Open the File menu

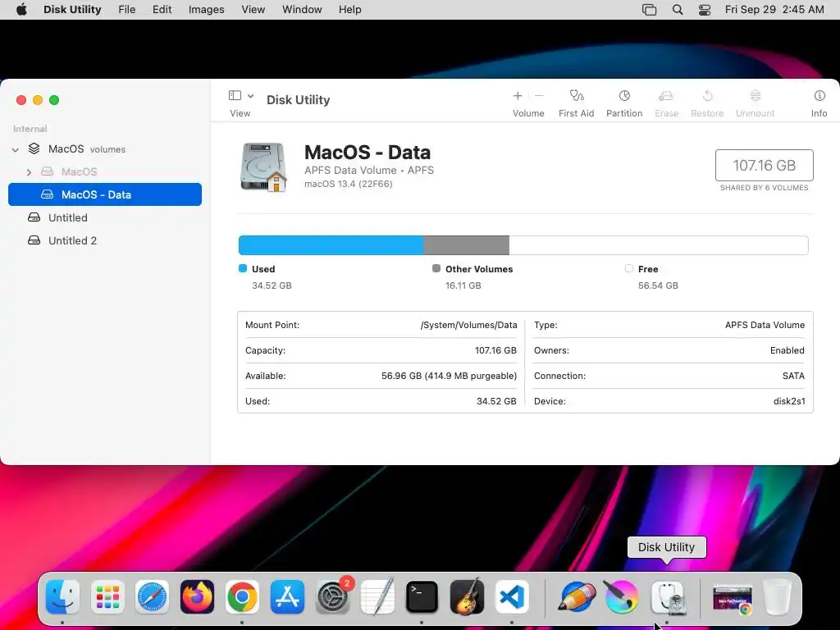[x=127, y=10]
